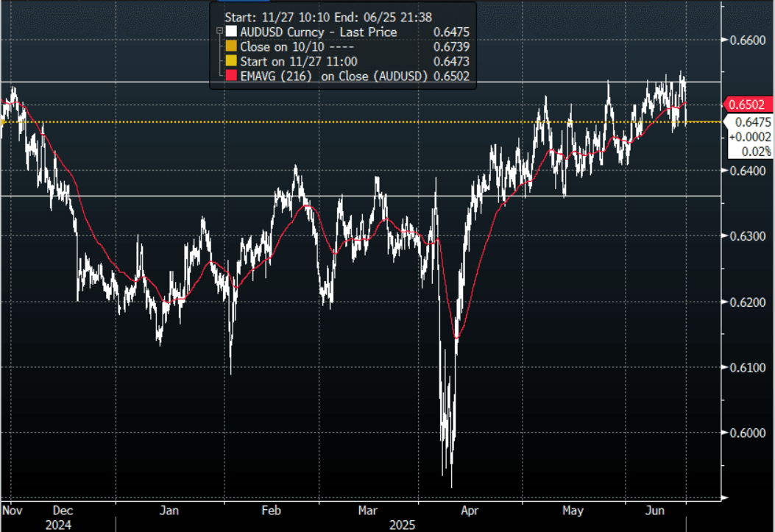
Task: Click the red 0.6502 EMA price tag on axis
Action: click(747, 104)
